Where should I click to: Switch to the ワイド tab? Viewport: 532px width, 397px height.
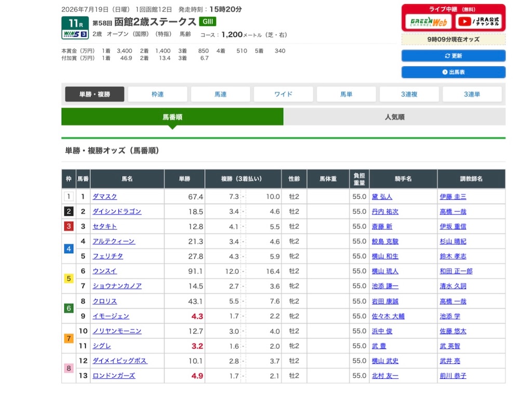click(283, 94)
